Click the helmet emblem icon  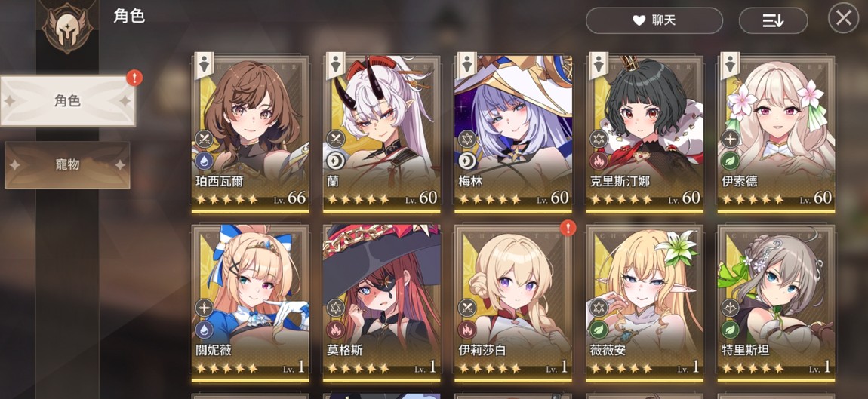tap(66, 26)
